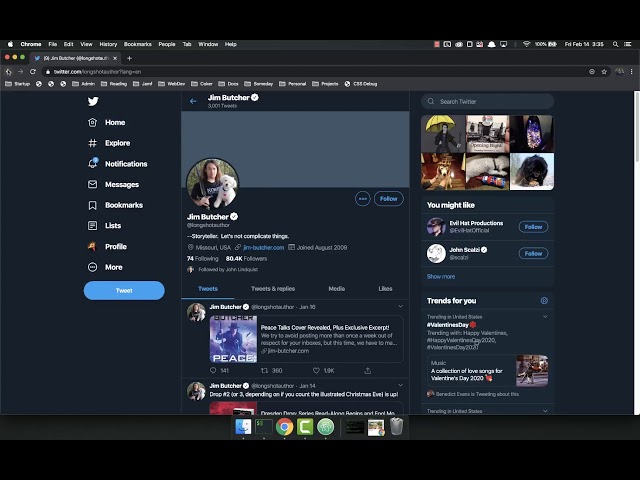This screenshot has width=640, height=480.
Task: Click the Search Twitter field
Action: point(488,101)
